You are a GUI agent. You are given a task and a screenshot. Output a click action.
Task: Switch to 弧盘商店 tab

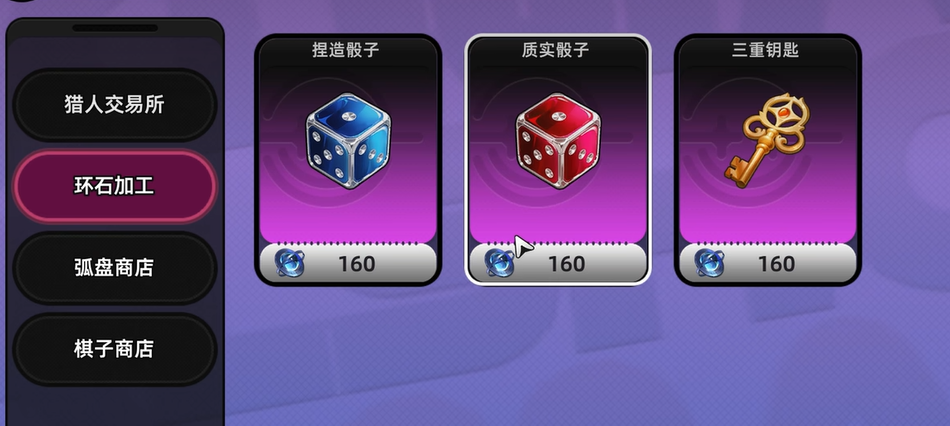(x=115, y=267)
